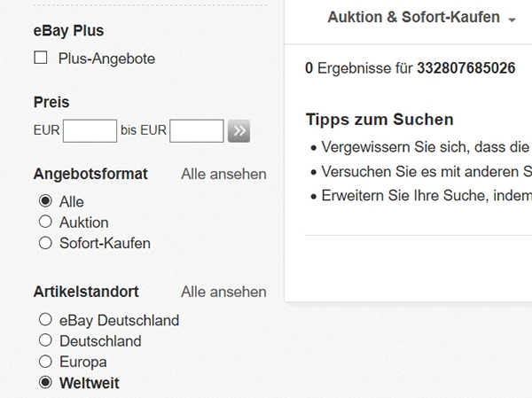
Task: Enable the Plus-Angebote checkbox
Action: coord(40,59)
